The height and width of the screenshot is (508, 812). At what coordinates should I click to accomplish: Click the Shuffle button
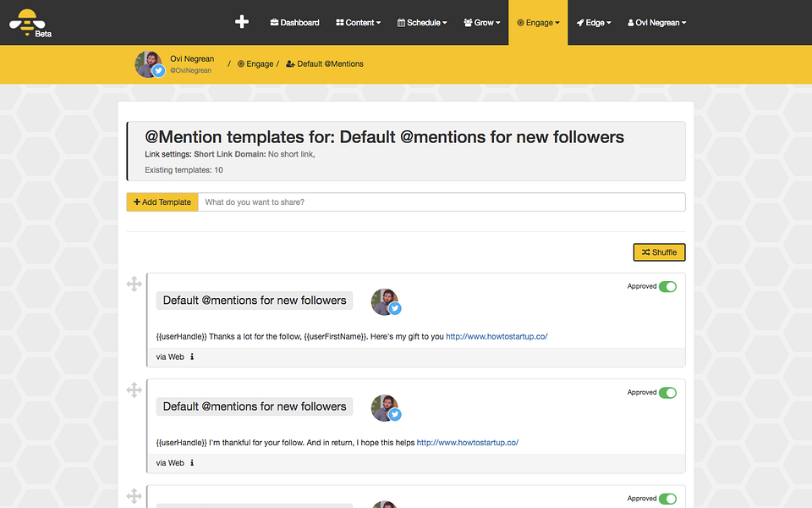[659, 252]
